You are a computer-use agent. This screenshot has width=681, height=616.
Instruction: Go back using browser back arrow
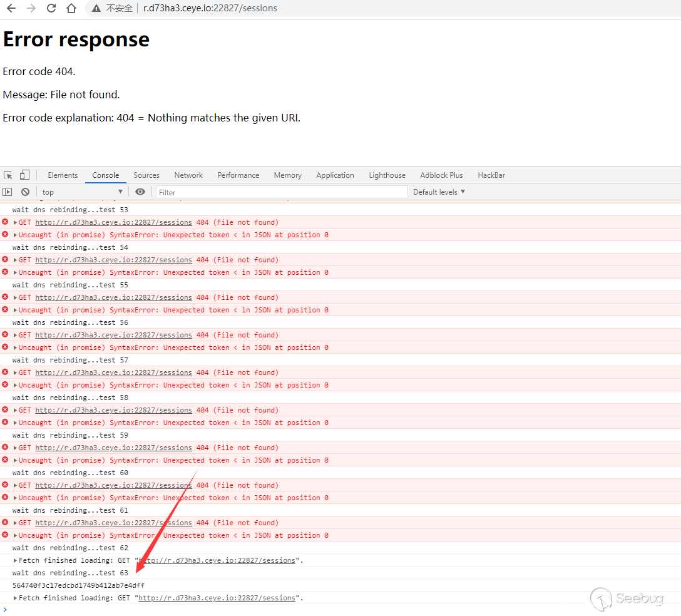tap(11, 8)
